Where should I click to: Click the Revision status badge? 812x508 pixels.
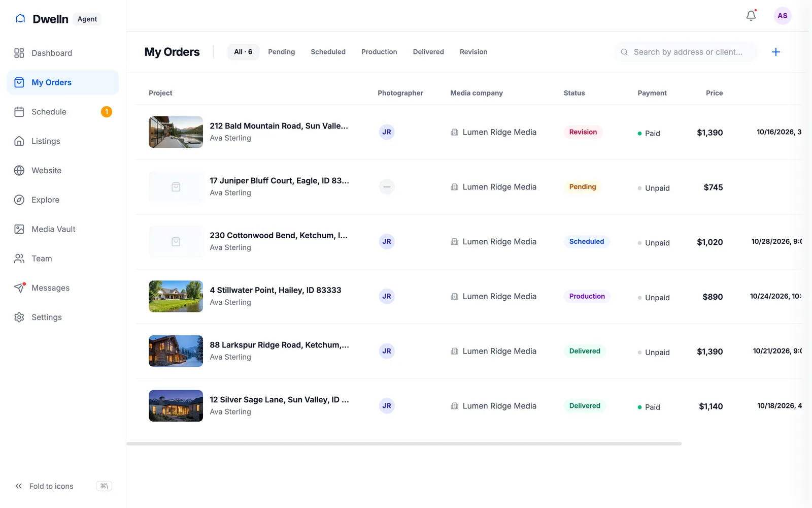coord(583,132)
